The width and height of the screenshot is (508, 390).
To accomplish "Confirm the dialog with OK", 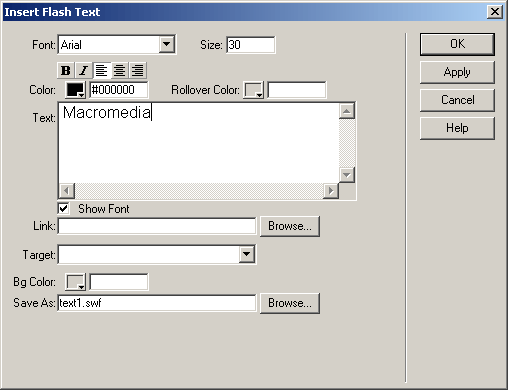I will click(457, 44).
